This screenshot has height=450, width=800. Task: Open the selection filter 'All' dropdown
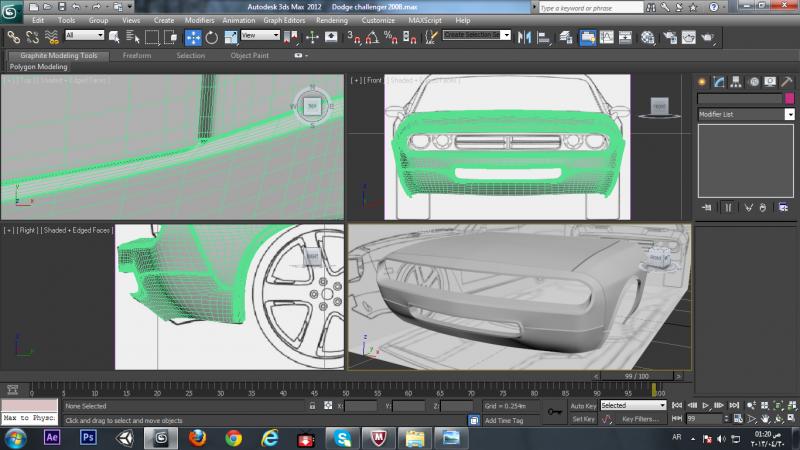pyautogui.click(x=84, y=36)
